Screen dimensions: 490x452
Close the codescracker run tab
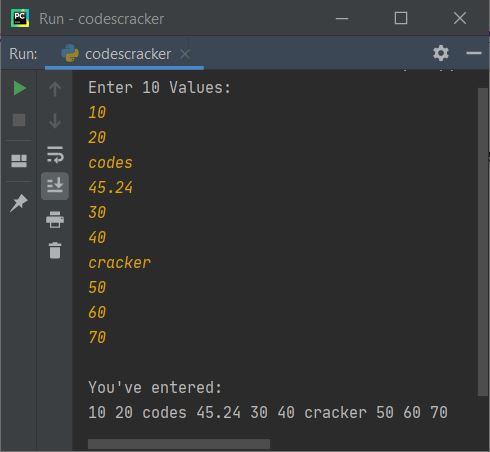pos(185,54)
